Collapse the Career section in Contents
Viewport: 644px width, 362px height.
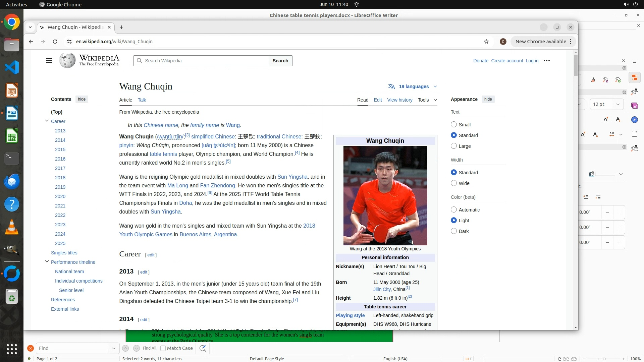(x=47, y=121)
